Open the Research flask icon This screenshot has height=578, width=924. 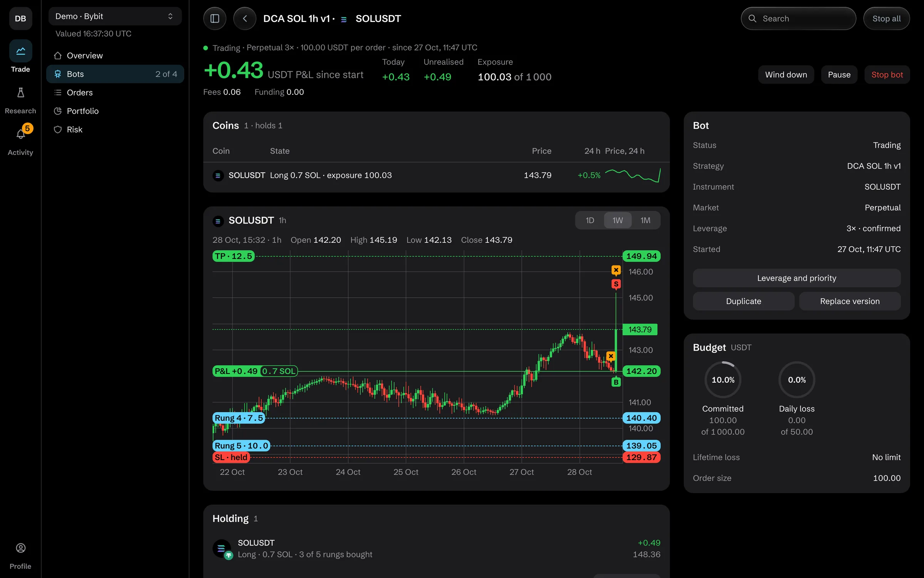coord(20,92)
